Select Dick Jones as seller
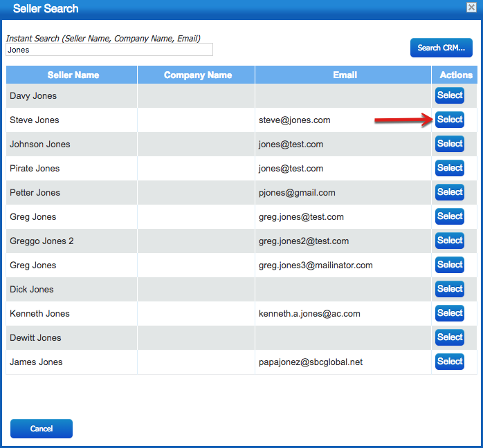 [449, 289]
